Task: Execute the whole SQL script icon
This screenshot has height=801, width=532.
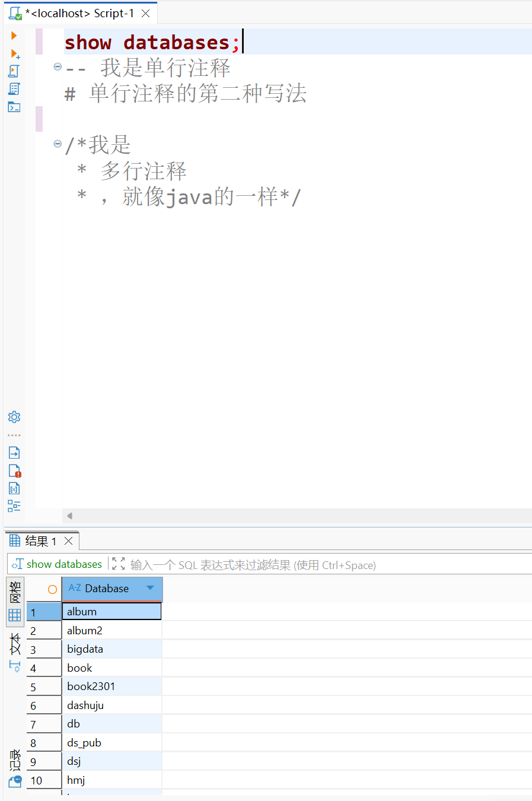Action: 14,70
